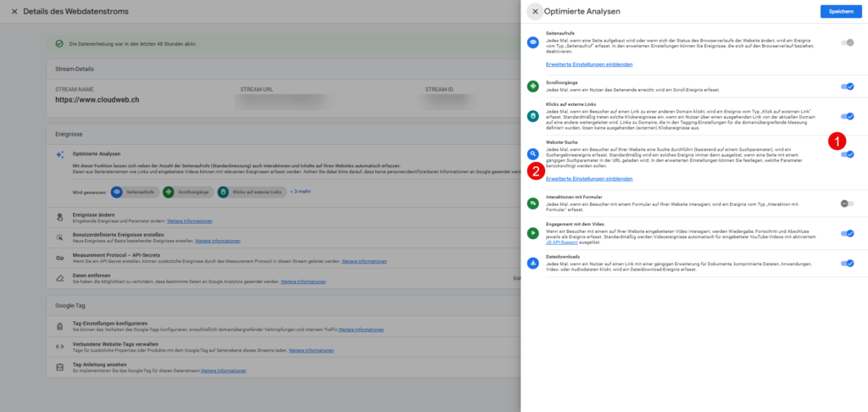Viewport: 868px width, 412px height.
Task: Disable the Scrollvorgänge toggle
Action: pyautogui.click(x=847, y=86)
